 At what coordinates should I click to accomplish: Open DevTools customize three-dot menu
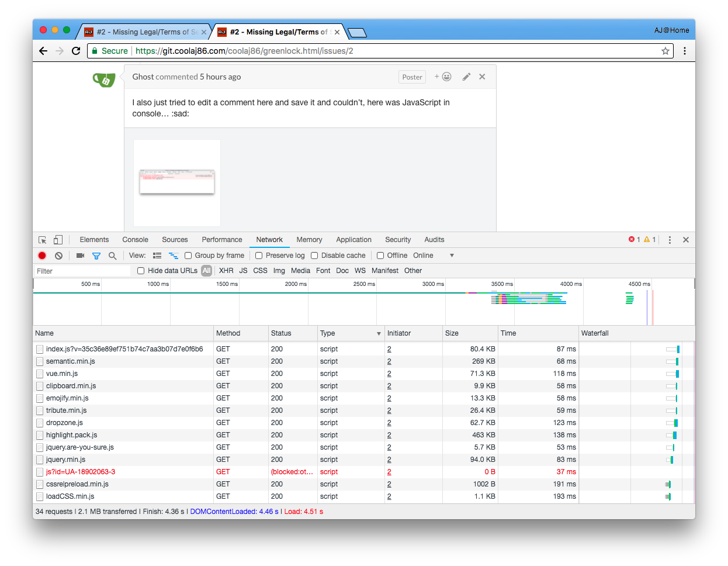coord(670,240)
